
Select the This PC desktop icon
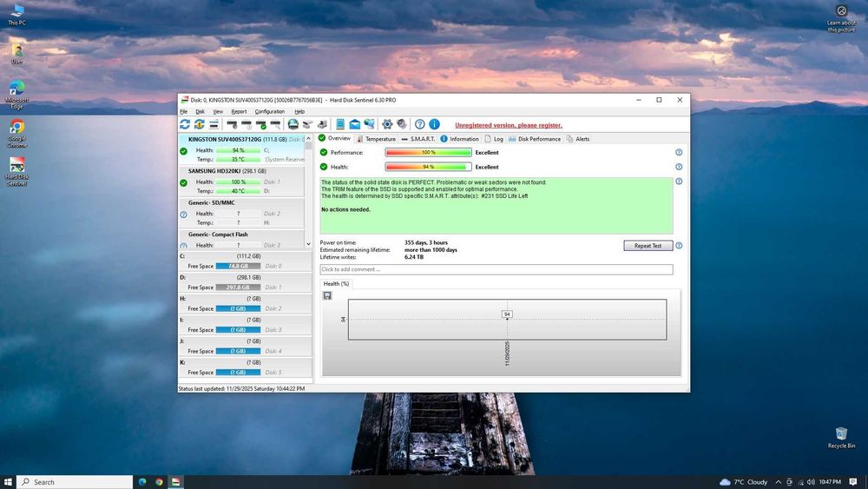17,15
